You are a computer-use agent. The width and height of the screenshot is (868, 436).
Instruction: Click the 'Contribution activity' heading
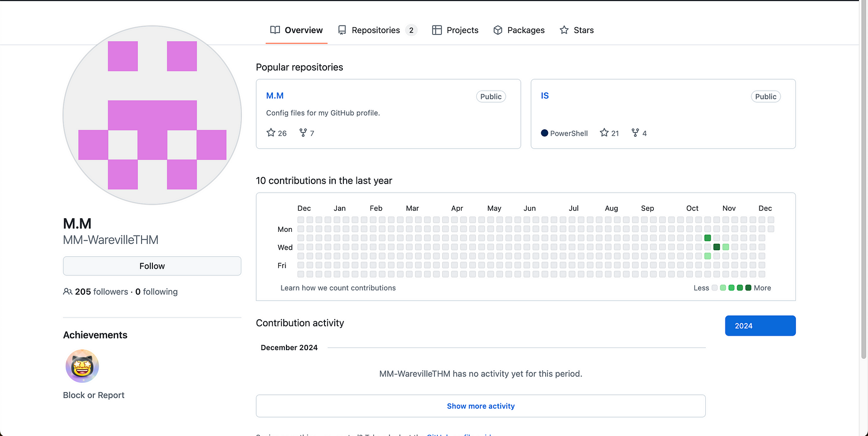300,323
